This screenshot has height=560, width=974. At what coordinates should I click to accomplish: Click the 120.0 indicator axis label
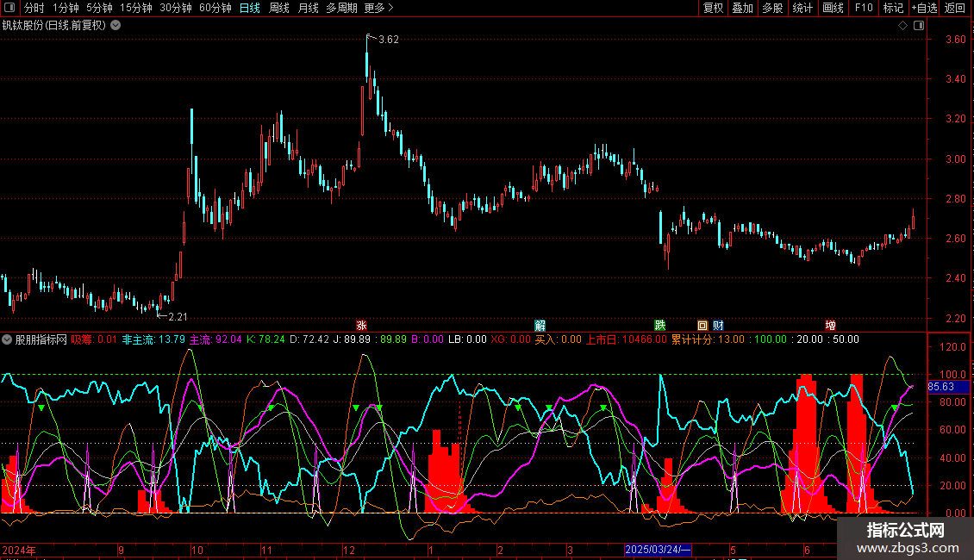click(x=954, y=347)
